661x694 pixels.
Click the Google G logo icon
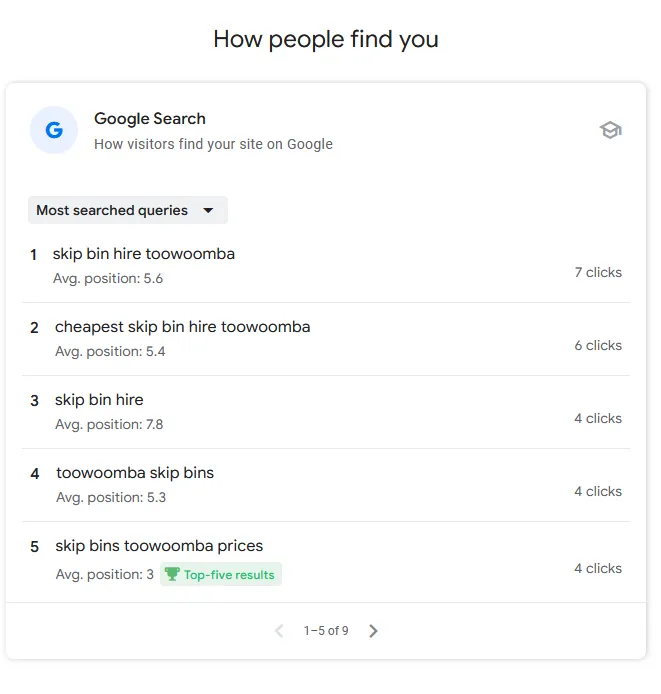click(x=54, y=130)
